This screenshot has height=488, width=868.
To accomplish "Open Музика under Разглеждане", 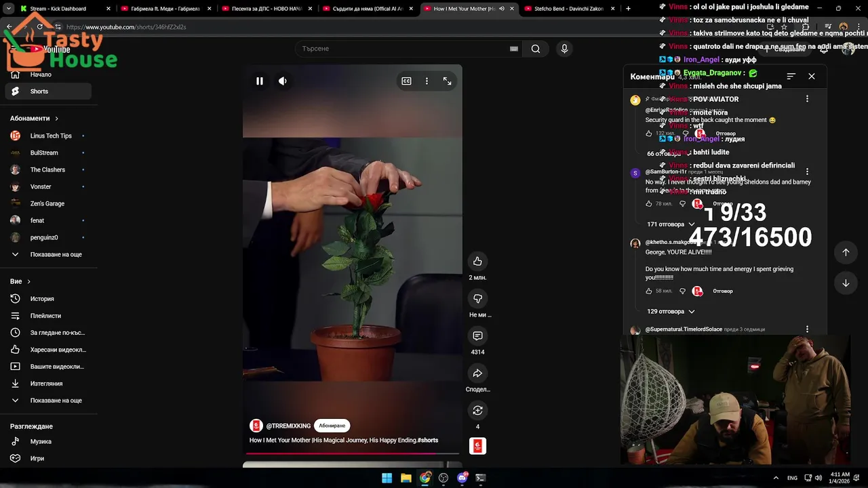I will click(47, 441).
